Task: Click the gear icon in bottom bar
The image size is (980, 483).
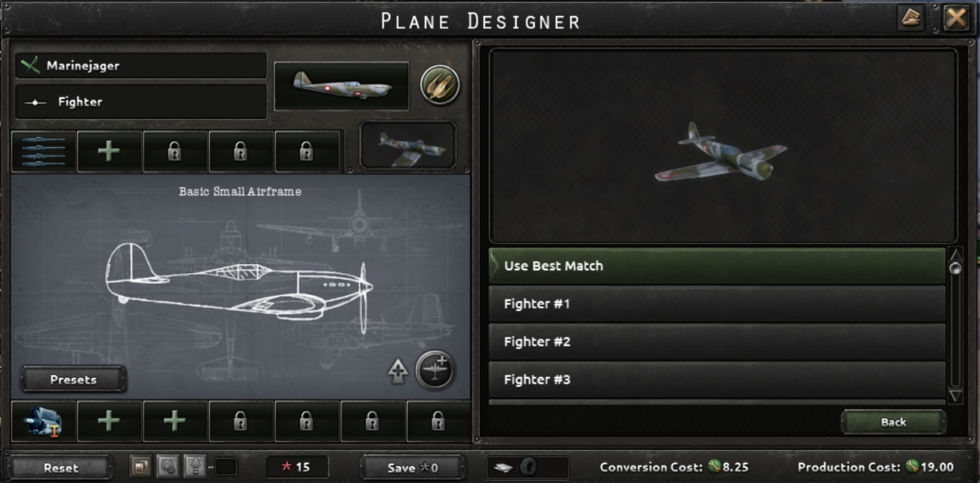Action: (168, 467)
